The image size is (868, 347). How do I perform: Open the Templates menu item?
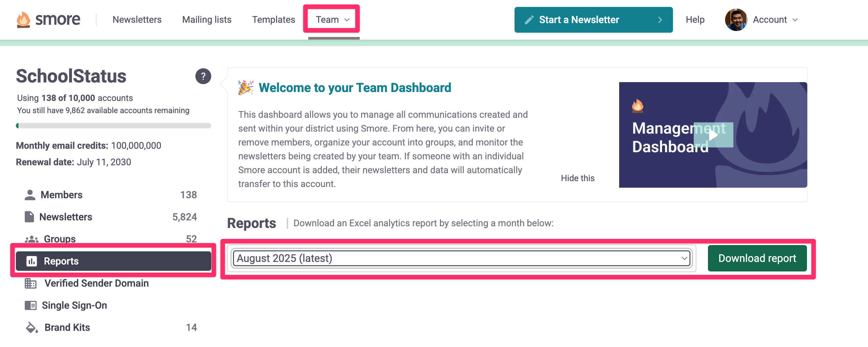pos(273,19)
